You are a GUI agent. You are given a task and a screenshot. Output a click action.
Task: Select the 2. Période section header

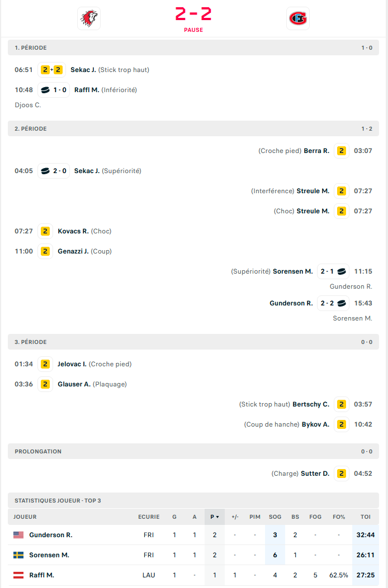[31, 128]
